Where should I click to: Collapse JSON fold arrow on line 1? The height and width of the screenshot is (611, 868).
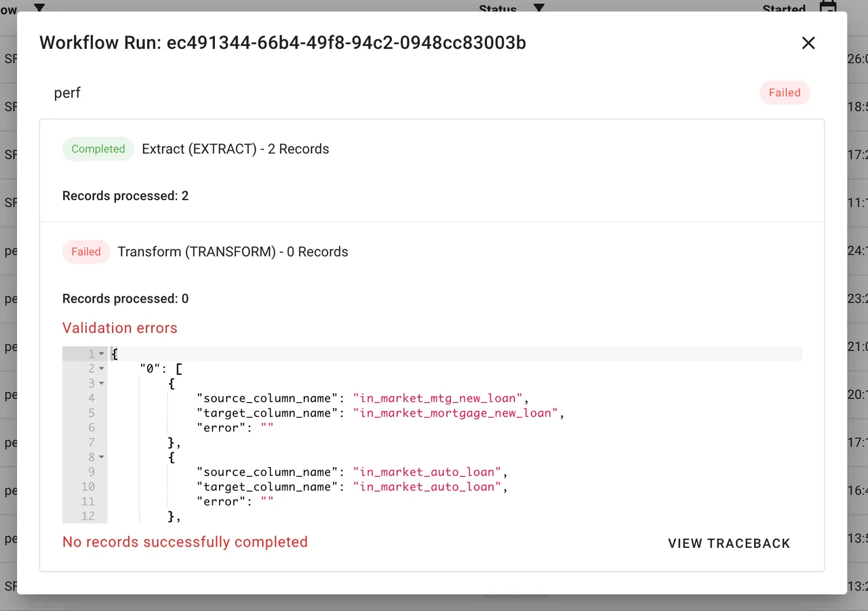point(102,354)
